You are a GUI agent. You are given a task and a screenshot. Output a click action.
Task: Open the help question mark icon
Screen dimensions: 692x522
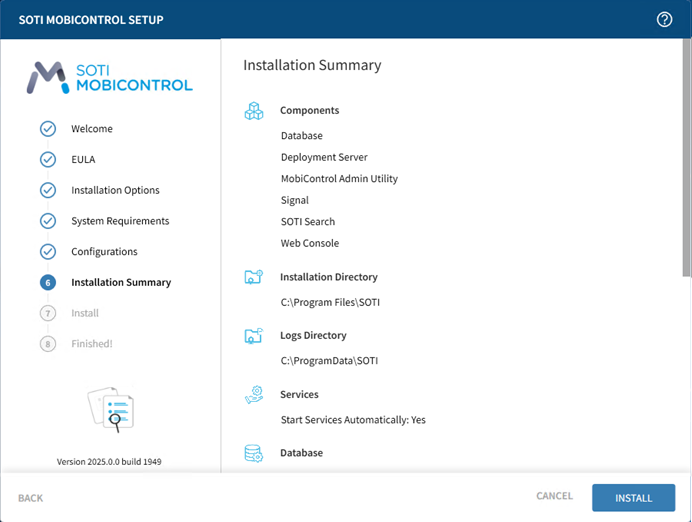pyautogui.click(x=664, y=20)
